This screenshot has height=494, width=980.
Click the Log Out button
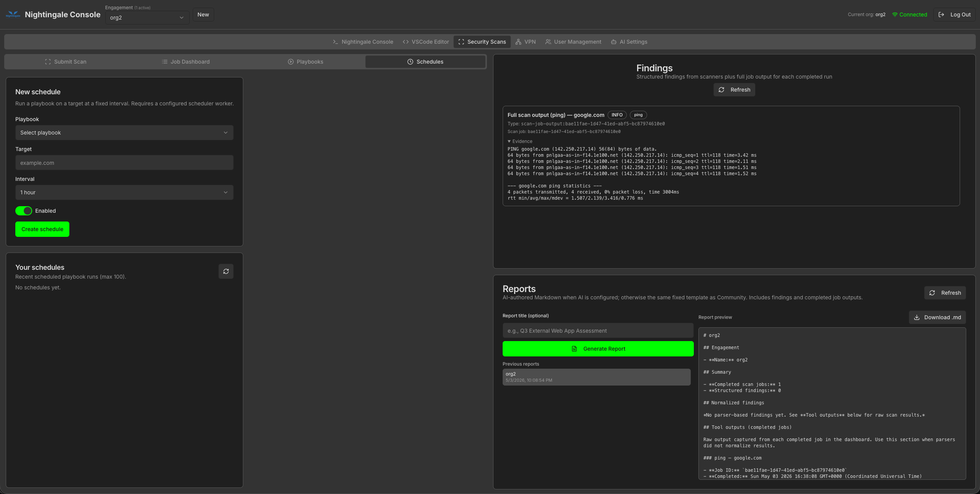pos(954,15)
